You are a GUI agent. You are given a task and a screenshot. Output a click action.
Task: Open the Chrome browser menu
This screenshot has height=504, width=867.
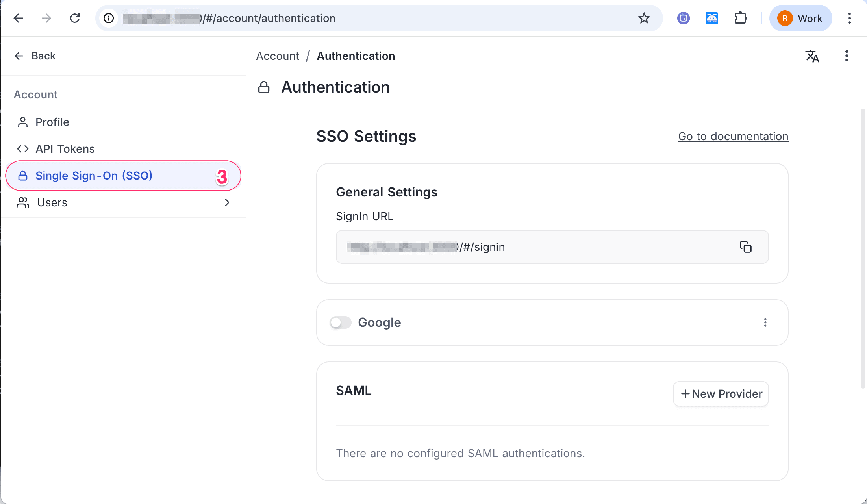tap(849, 18)
